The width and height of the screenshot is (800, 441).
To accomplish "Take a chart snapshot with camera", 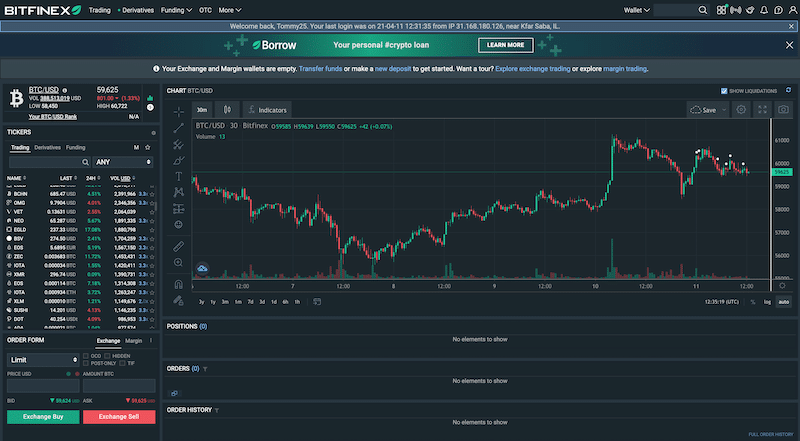I will point(783,110).
